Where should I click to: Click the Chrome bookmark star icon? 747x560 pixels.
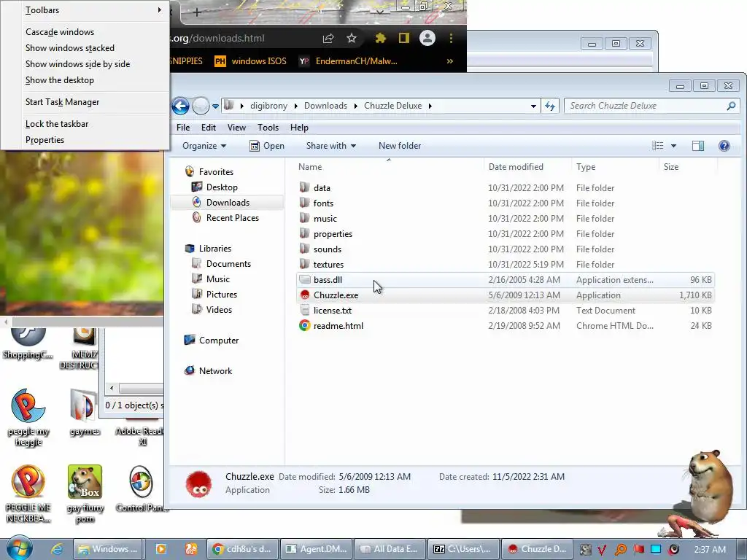(x=352, y=38)
